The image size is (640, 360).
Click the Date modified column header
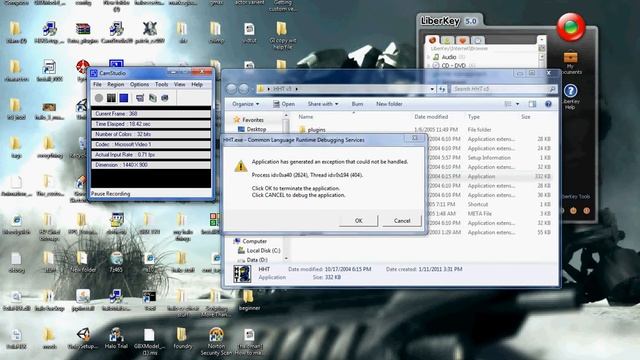[x=431, y=117]
